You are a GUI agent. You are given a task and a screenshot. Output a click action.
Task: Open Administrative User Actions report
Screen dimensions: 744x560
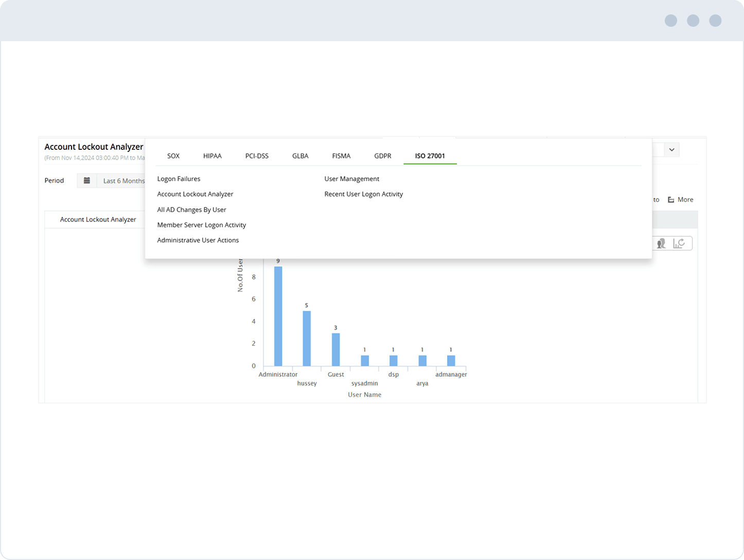(x=198, y=240)
